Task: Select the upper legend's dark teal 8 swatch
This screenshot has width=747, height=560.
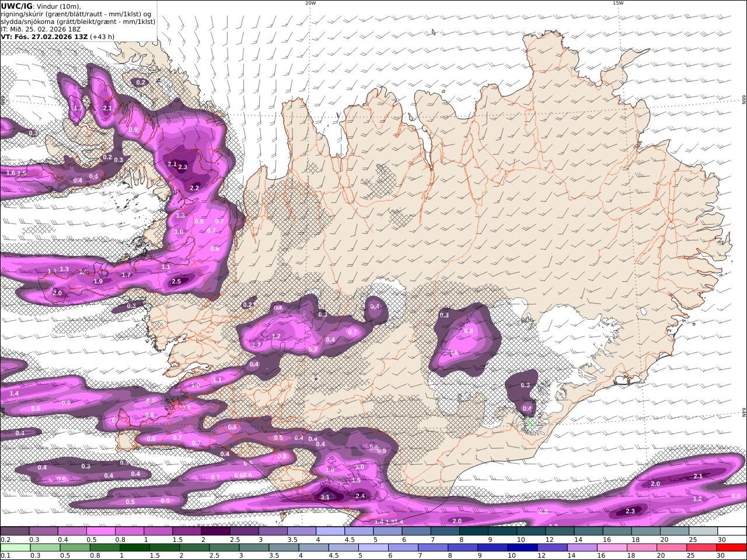Action: (x=474, y=531)
